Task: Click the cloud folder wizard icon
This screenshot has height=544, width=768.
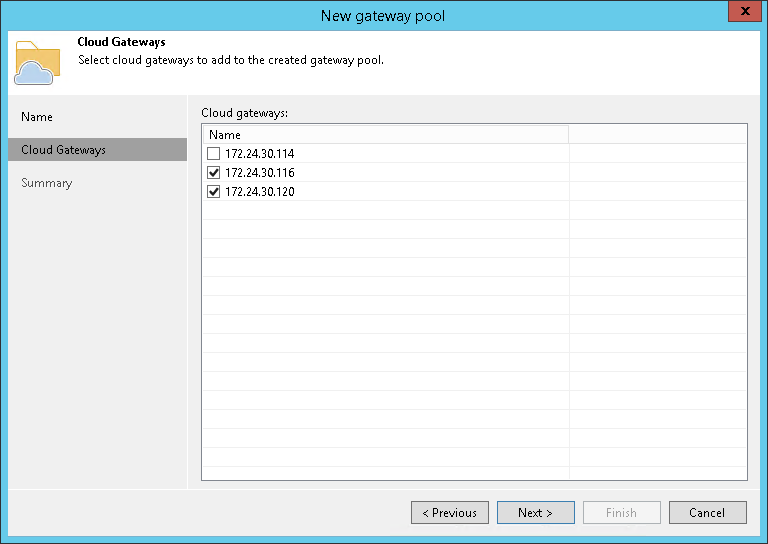Action: coord(37,63)
